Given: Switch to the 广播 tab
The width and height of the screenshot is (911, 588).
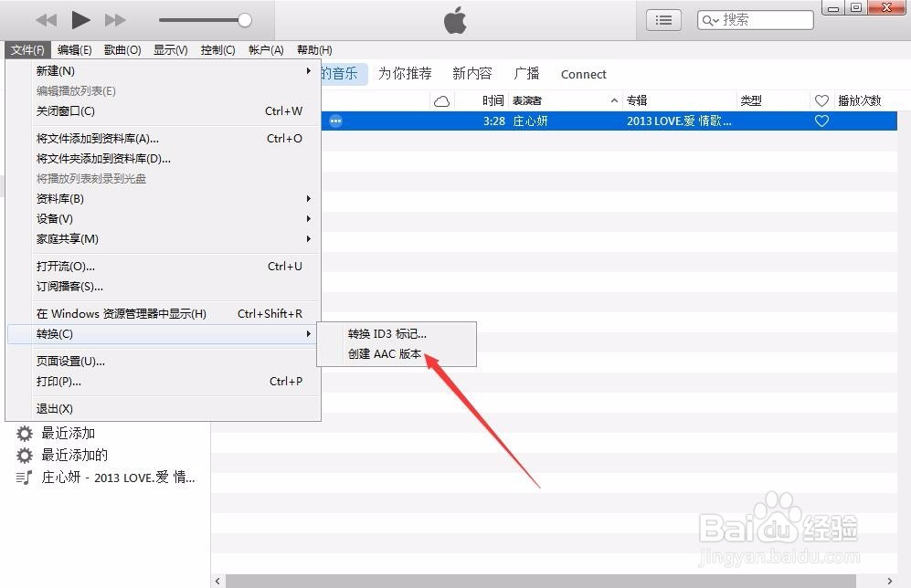Looking at the screenshot, I should tap(527, 74).
